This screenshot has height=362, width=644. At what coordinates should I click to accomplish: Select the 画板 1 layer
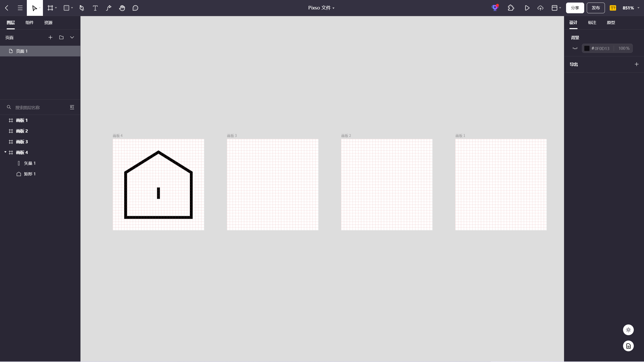pyautogui.click(x=40, y=120)
